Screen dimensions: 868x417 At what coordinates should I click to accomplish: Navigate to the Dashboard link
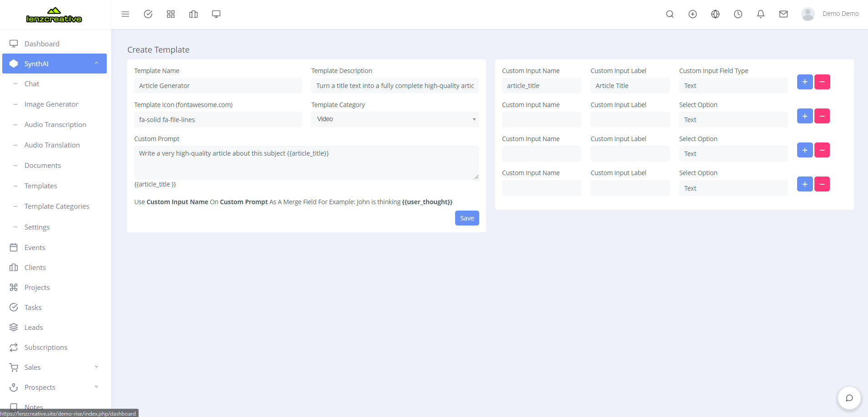coord(42,44)
